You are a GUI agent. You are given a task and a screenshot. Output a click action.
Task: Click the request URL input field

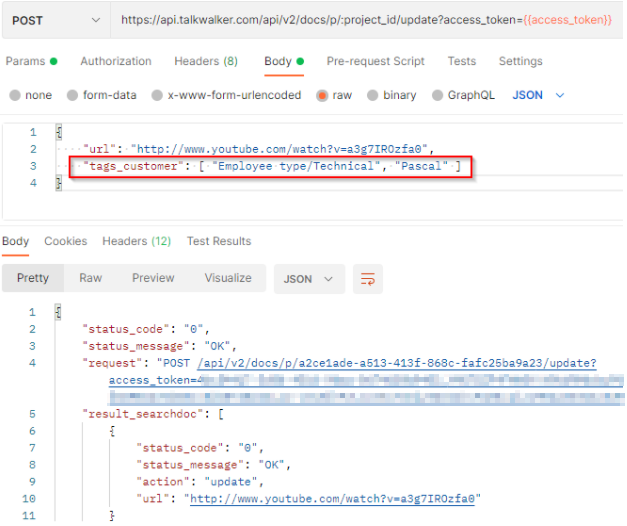click(366, 20)
